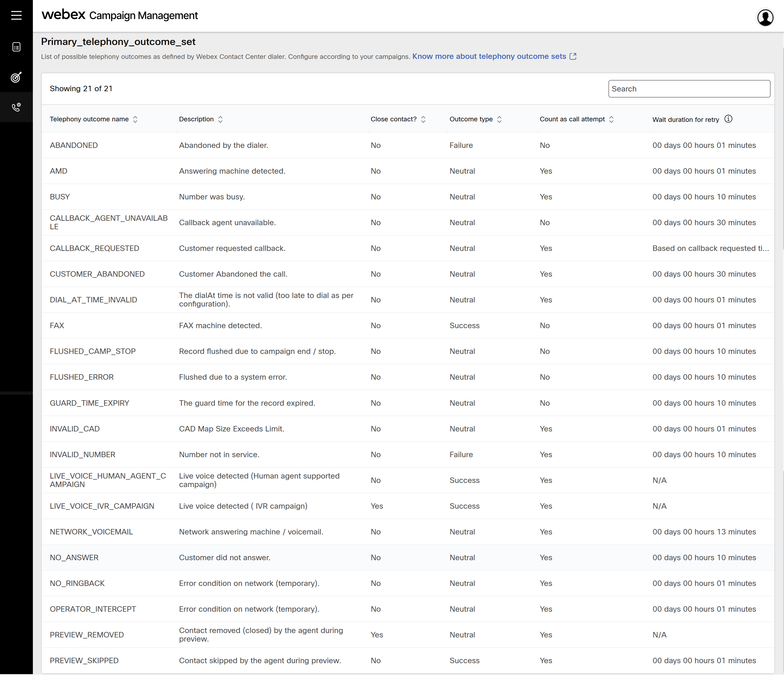This screenshot has width=784, height=681.
Task: Open the contact list sidebar icon
Action: [x=16, y=47]
